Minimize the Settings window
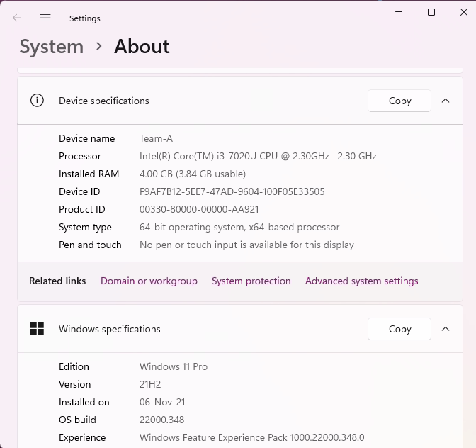The image size is (476, 448). click(x=399, y=12)
